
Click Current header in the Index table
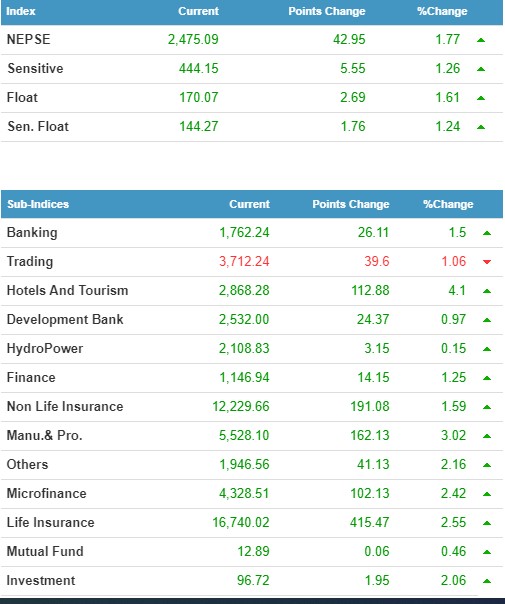click(198, 11)
